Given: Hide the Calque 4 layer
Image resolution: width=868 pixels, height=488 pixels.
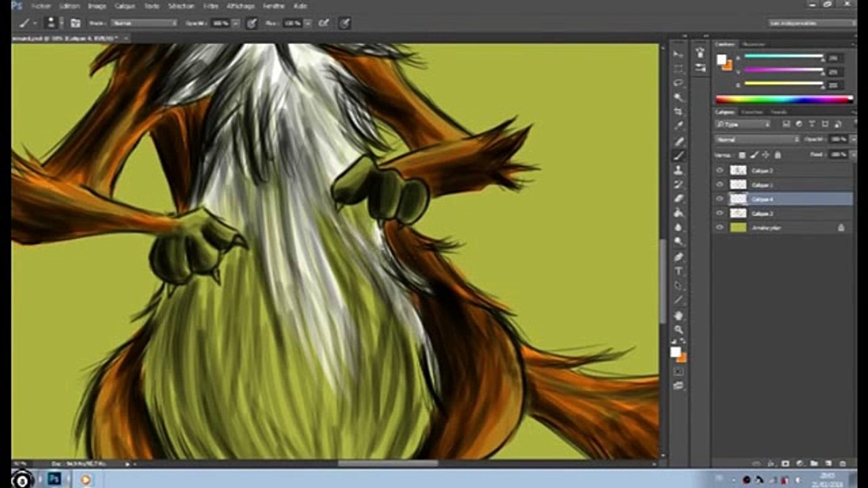Looking at the screenshot, I should pyautogui.click(x=719, y=199).
